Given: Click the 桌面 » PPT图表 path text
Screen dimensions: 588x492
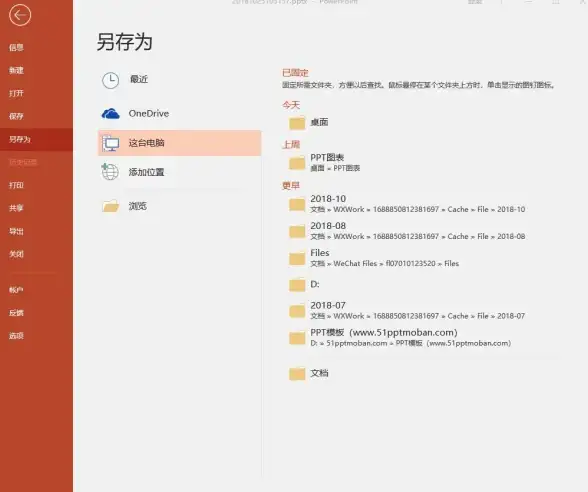Looking at the screenshot, I should click(x=335, y=168).
